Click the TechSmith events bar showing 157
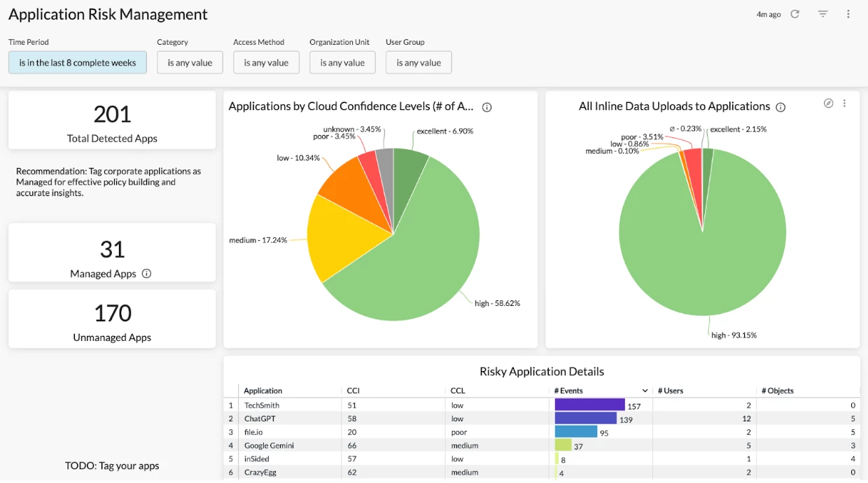The height and width of the screenshot is (483, 868). [590, 405]
